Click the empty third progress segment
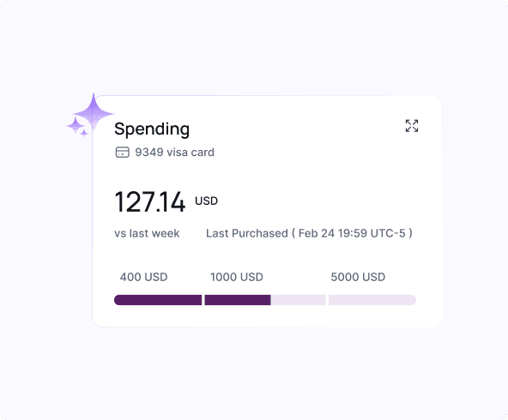Viewport: 508px width, 420px height. (x=372, y=300)
